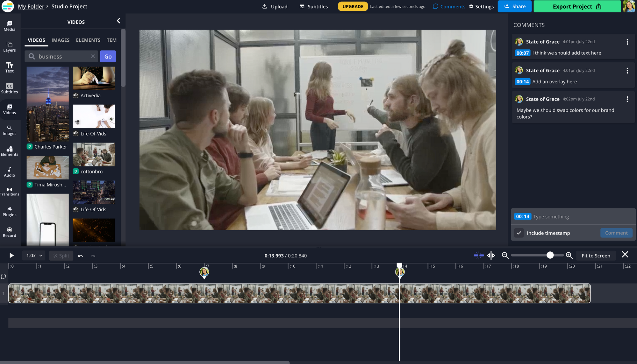The image size is (637, 364).
Task: Open options menu for 00:07 comment
Action: tap(627, 42)
